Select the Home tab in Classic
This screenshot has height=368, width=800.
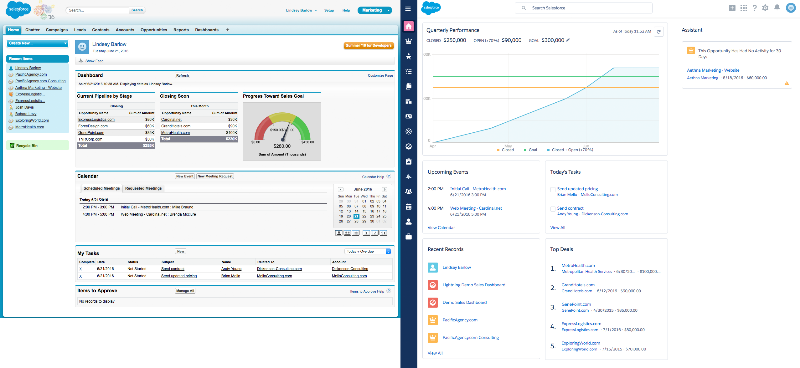(x=13, y=30)
